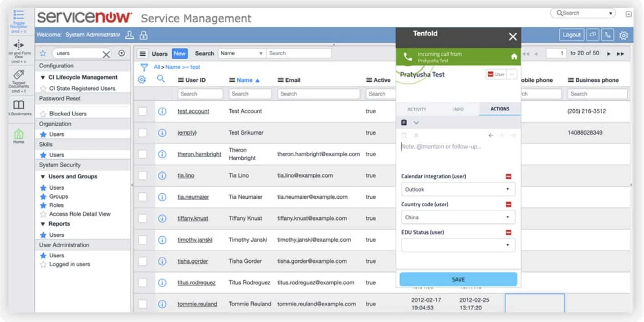Viewport: 644px width, 322px height.
Task: Click the 'Name >= test' breadcrumb filter
Action: (183, 67)
